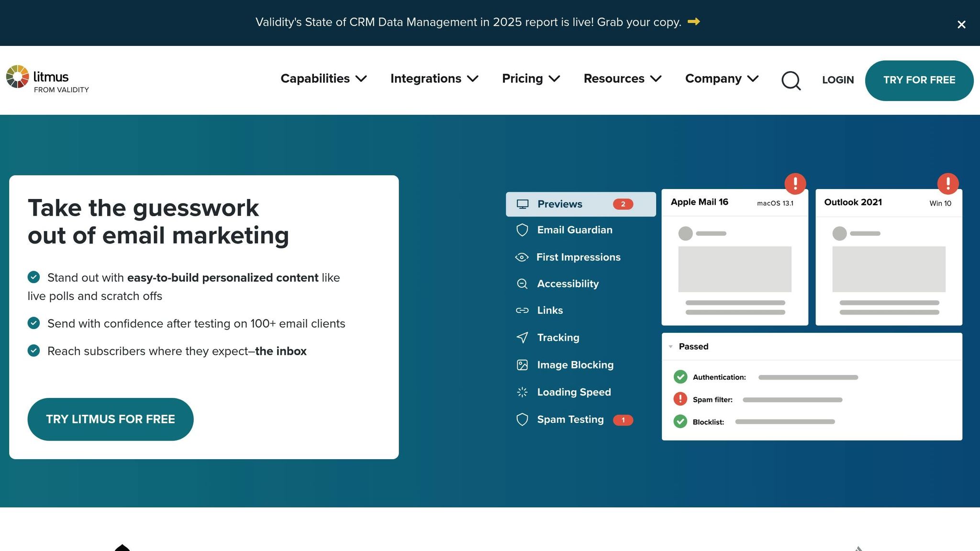The width and height of the screenshot is (980, 551).
Task: Expand the Capabilities menu
Action: click(x=323, y=78)
